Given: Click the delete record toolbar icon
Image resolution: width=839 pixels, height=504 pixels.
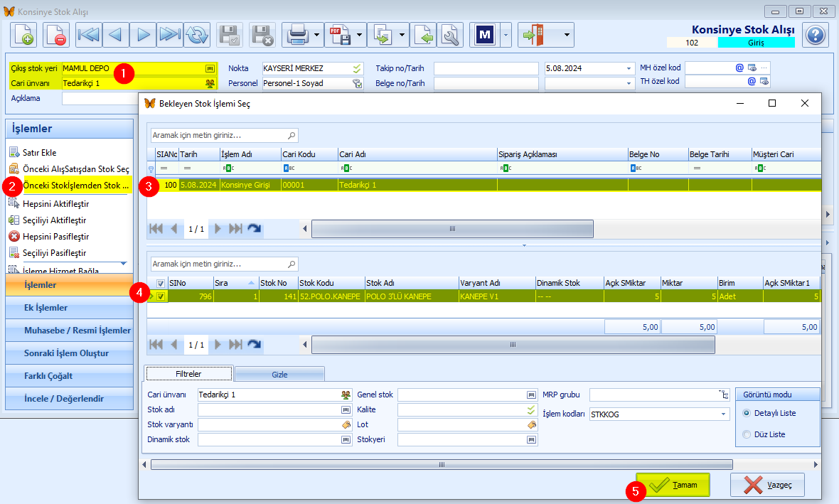Looking at the screenshot, I should point(55,36).
